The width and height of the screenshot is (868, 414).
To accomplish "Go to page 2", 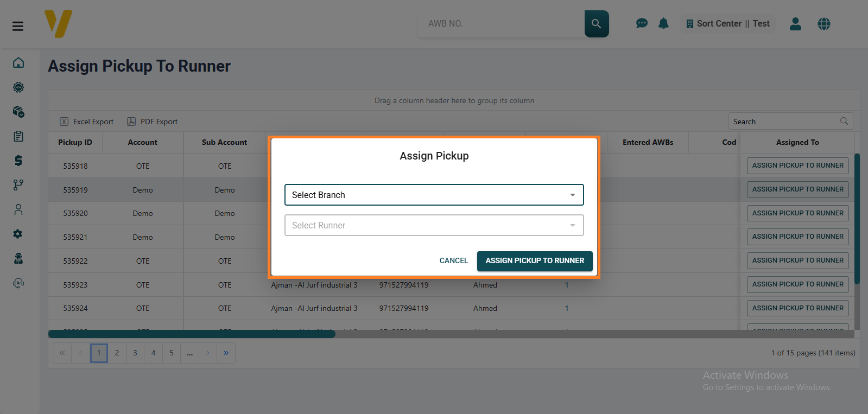I will [117, 353].
